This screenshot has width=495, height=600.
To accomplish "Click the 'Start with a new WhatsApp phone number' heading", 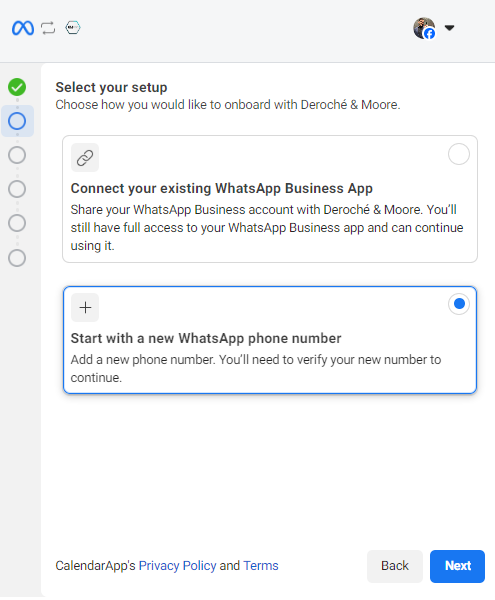I will (206, 339).
